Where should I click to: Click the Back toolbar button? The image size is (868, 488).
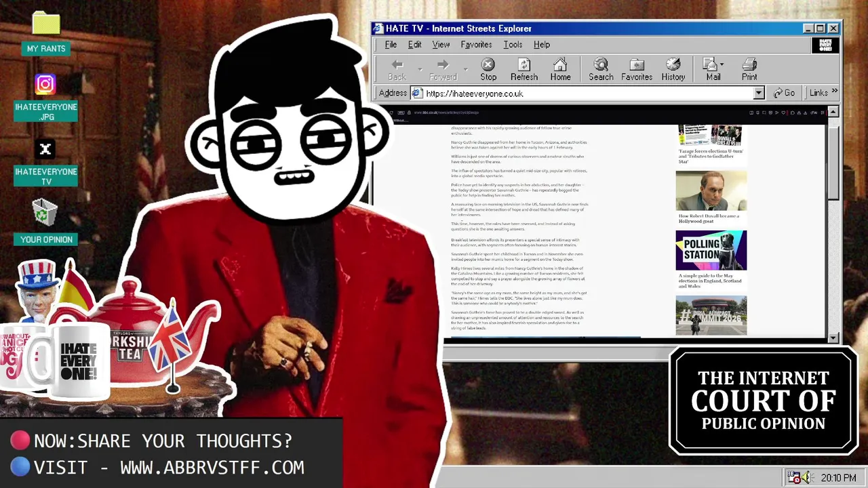397,70
